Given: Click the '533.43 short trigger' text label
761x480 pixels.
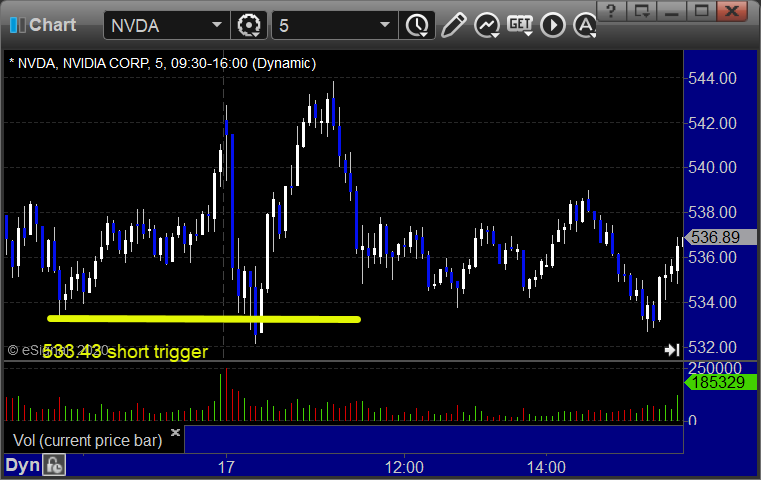Looking at the screenshot, I should coord(125,351).
